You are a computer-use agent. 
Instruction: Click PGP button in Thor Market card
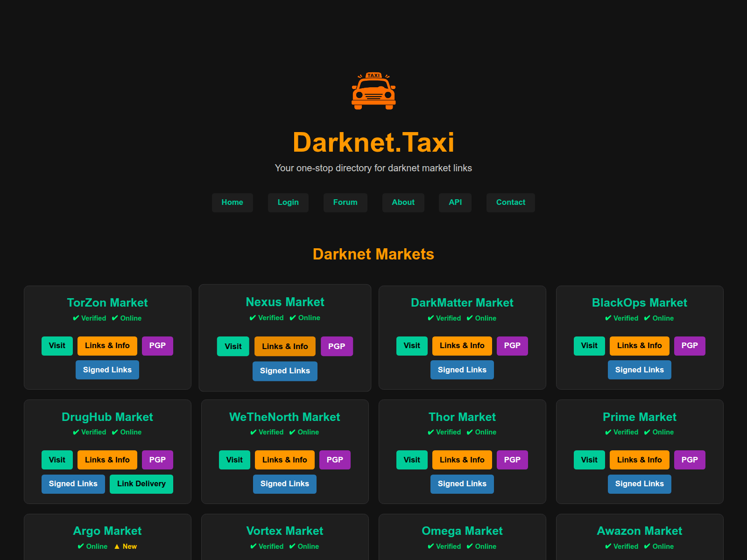(512, 460)
